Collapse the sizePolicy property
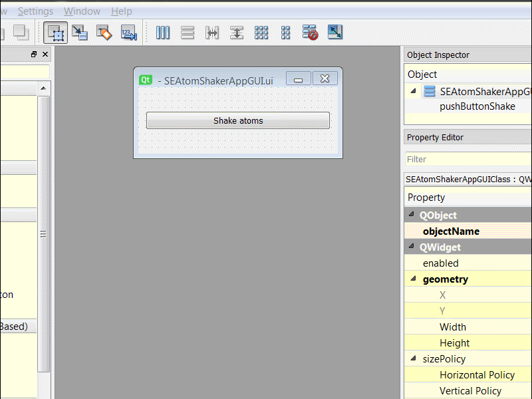This screenshot has height=399, width=532. 412,359
